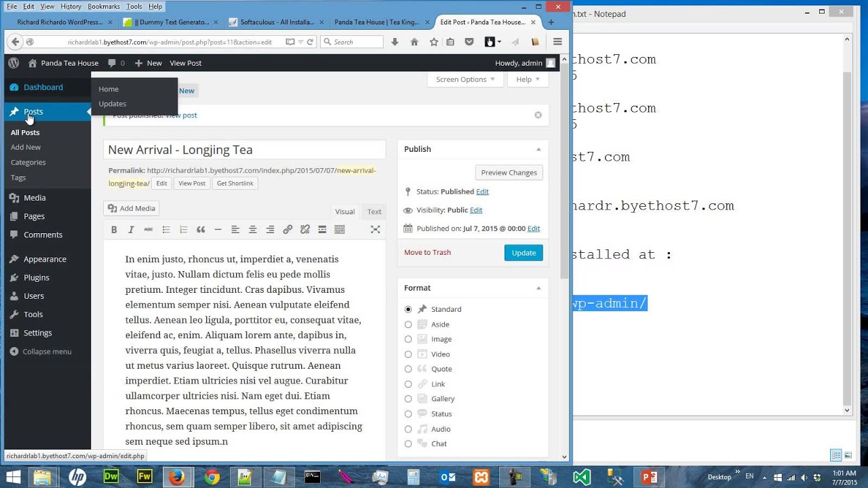868x488 pixels.
Task: Click the Add Media button
Action: click(132, 209)
